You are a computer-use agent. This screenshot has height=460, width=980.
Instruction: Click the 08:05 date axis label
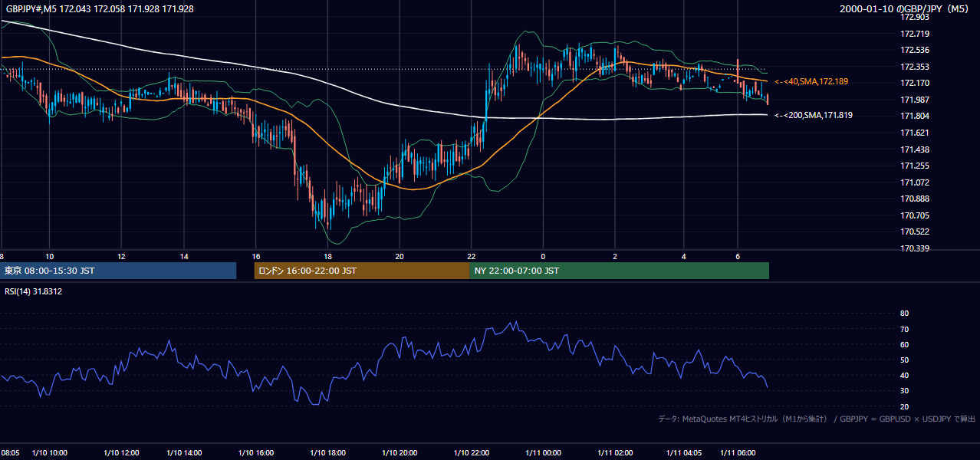(9, 453)
